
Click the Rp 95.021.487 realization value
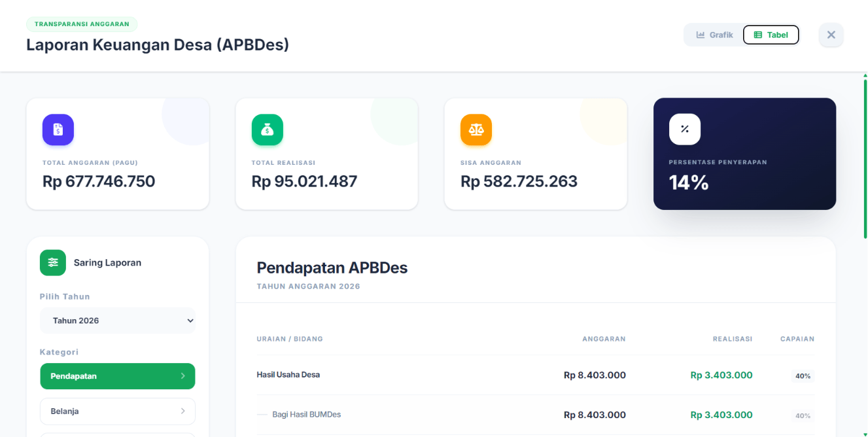(x=304, y=181)
